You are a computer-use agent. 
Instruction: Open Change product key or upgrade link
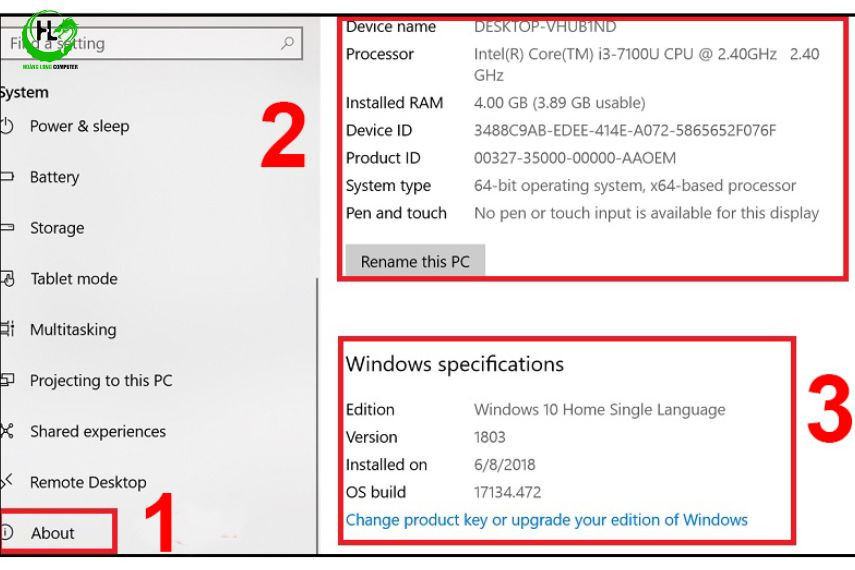[547, 520]
